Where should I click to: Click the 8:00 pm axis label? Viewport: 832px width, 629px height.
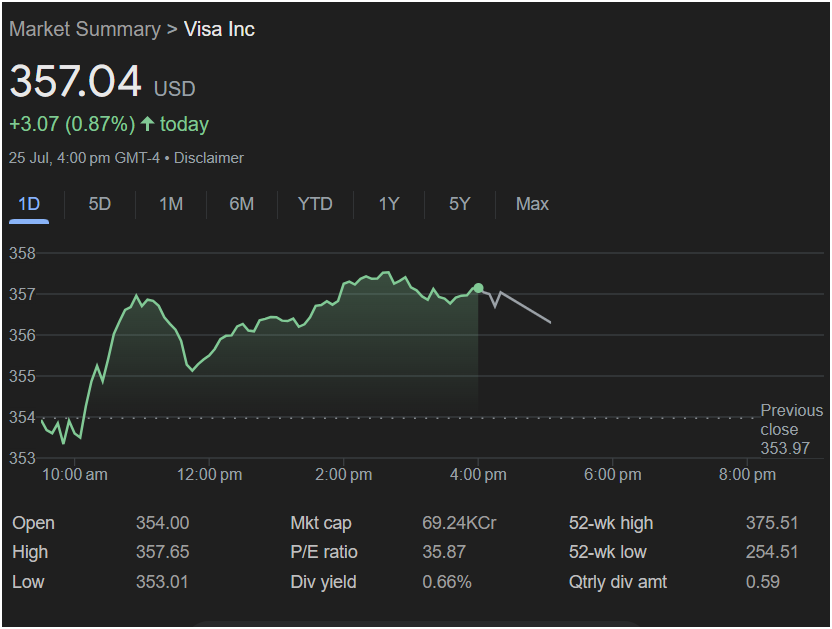tap(747, 475)
